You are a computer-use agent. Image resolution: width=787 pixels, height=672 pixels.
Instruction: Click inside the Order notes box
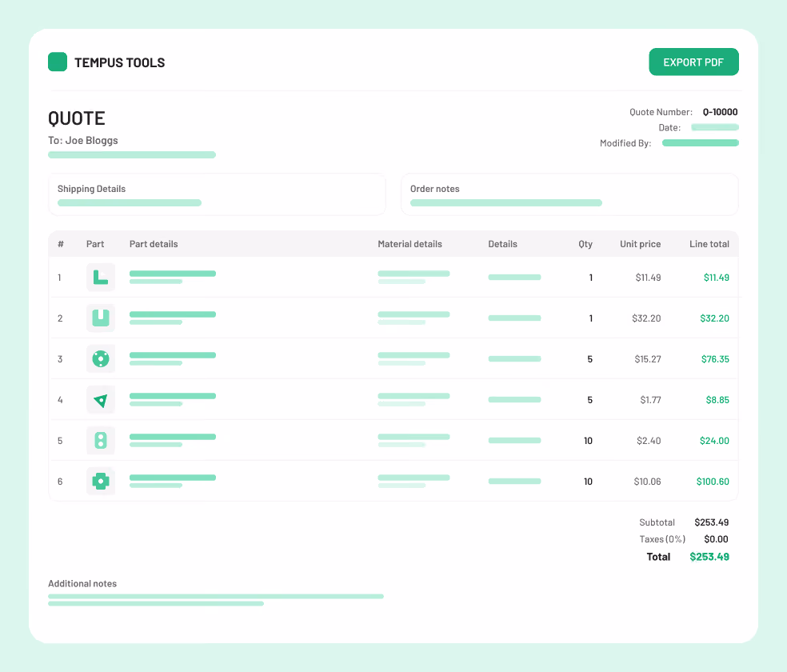[569, 194]
